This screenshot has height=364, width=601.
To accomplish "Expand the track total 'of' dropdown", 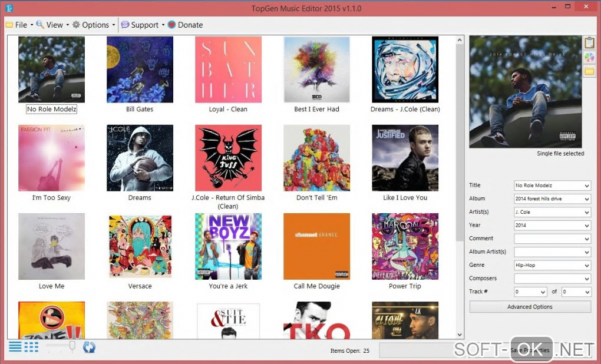I will [587, 292].
